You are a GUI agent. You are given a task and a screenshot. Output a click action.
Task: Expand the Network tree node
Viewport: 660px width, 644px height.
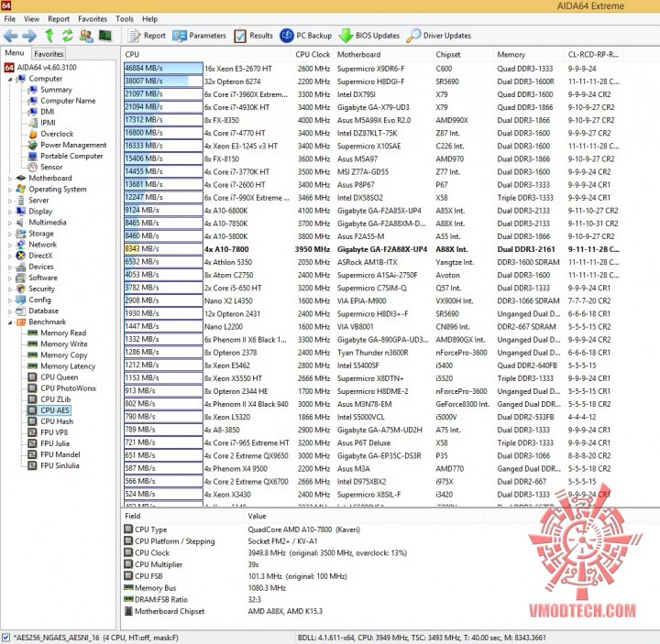(10, 245)
